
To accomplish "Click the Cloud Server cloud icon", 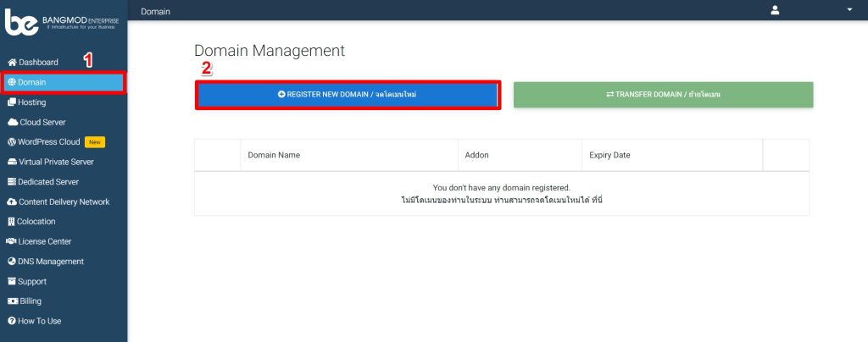I will [x=12, y=122].
